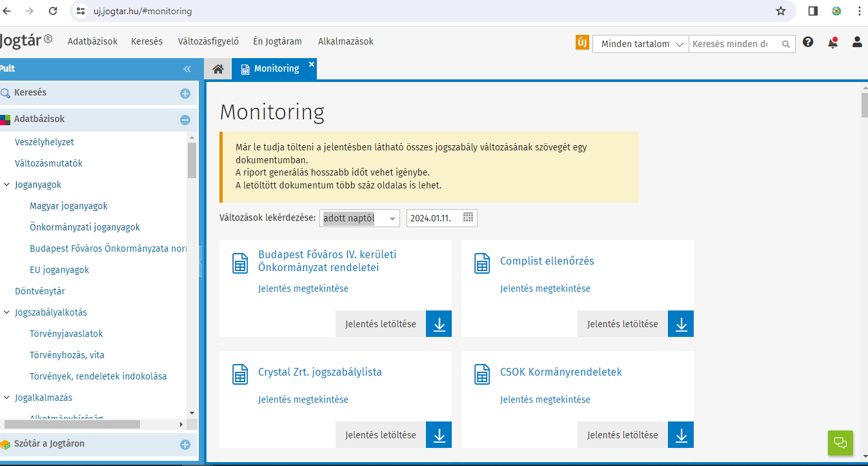Close the Monitoring tab

[x=312, y=64]
